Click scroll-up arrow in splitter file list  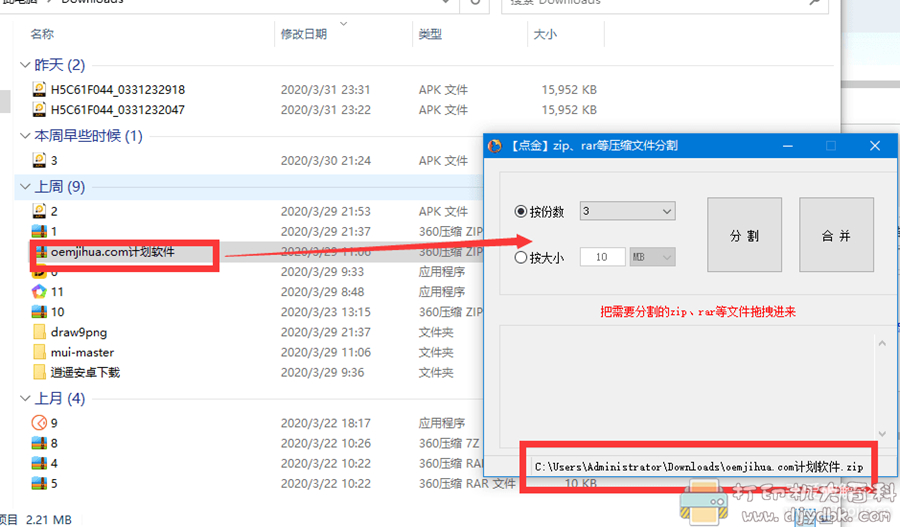(882, 343)
